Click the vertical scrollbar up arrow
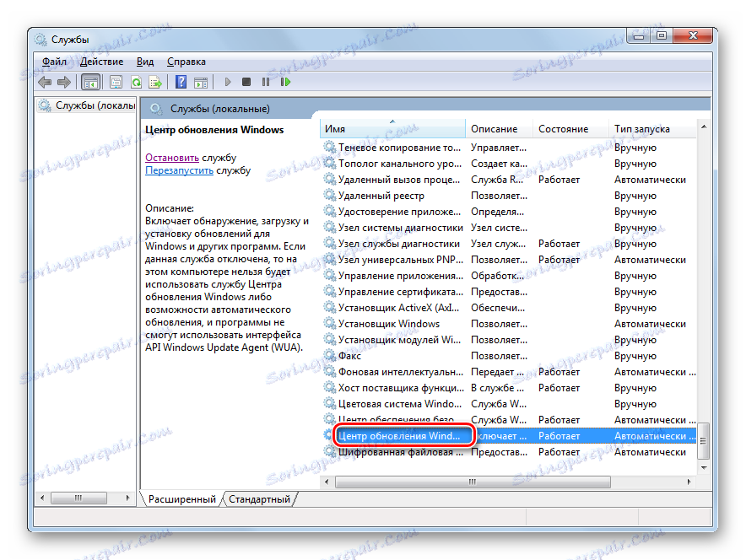This screenshot has height=560, width=746. (704, 127)
